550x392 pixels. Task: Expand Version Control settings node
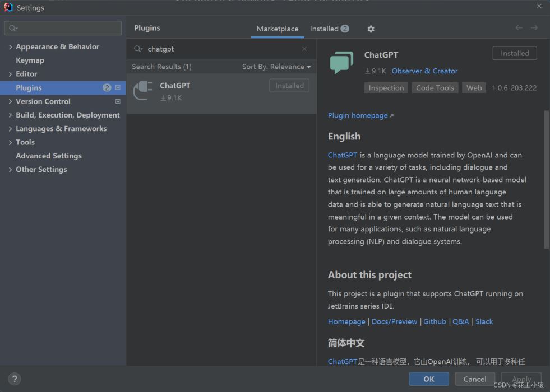pyautogui.click(x=10, y=101)
